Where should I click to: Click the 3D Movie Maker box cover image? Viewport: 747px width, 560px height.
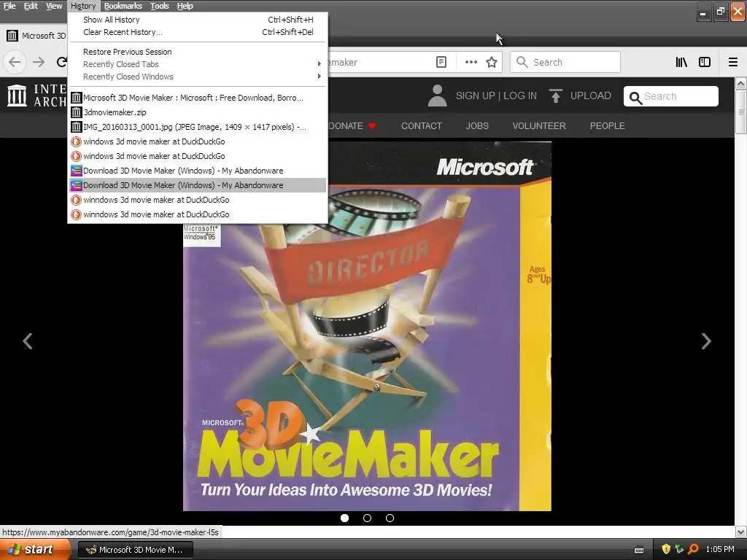(367, 326)
